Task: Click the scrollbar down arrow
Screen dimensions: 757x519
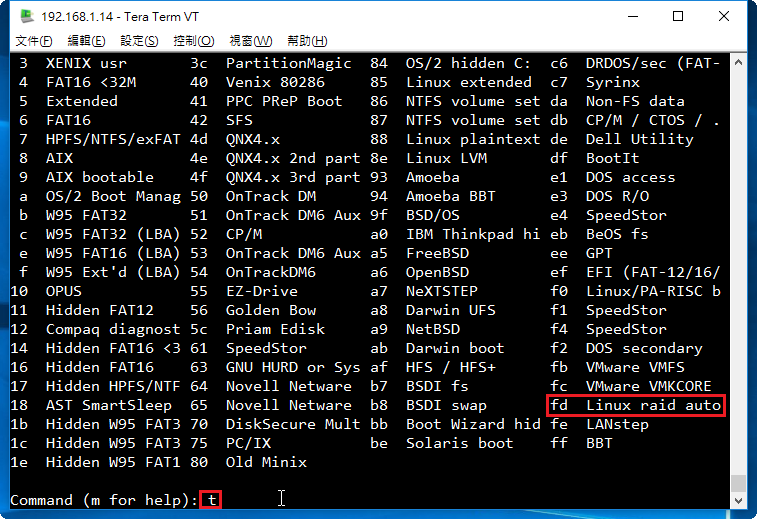Action: (738, 501)
